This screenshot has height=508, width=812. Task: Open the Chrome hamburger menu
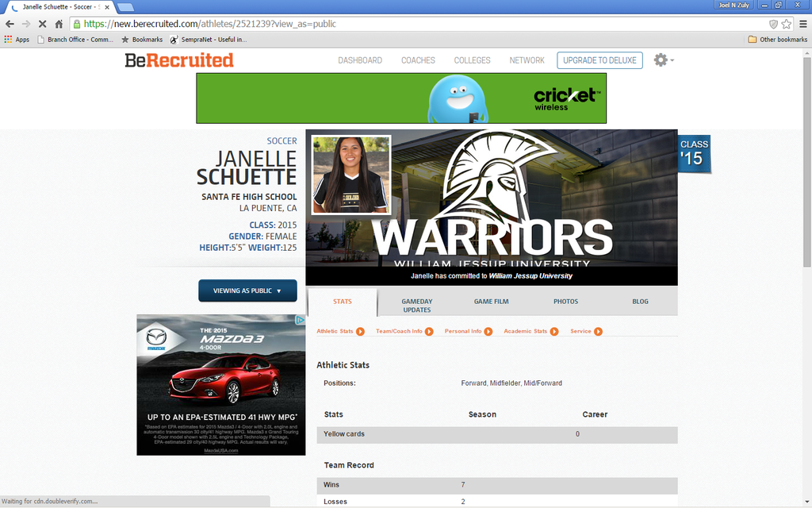point(802,24)
